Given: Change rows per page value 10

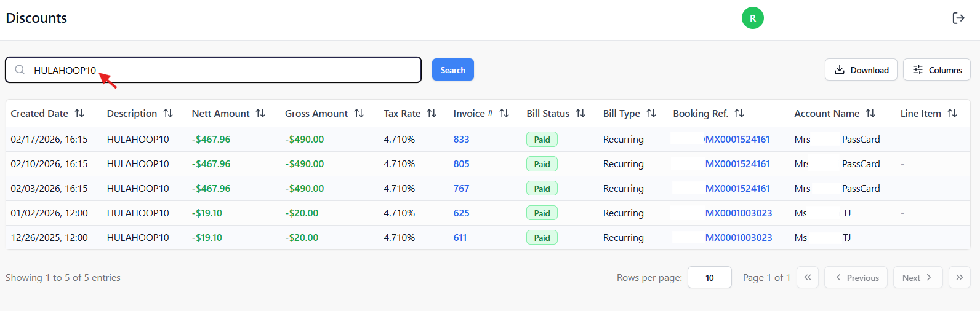Looking at the screenshot, I should 710,277.
